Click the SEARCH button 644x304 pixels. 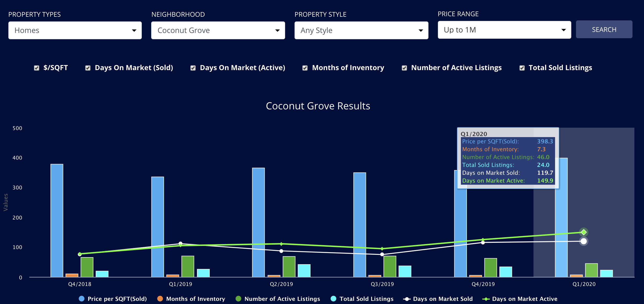click(604, 30)
